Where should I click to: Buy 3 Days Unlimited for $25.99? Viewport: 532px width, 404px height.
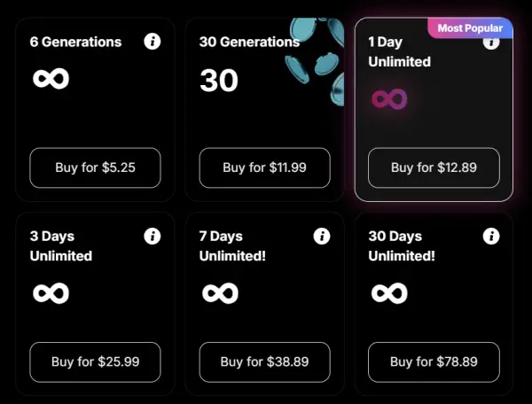[96, 362]
